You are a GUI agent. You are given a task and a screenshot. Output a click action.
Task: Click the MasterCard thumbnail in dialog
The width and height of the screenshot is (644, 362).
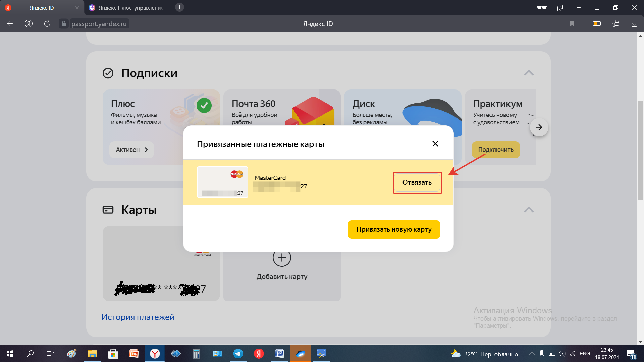point(222,182)
